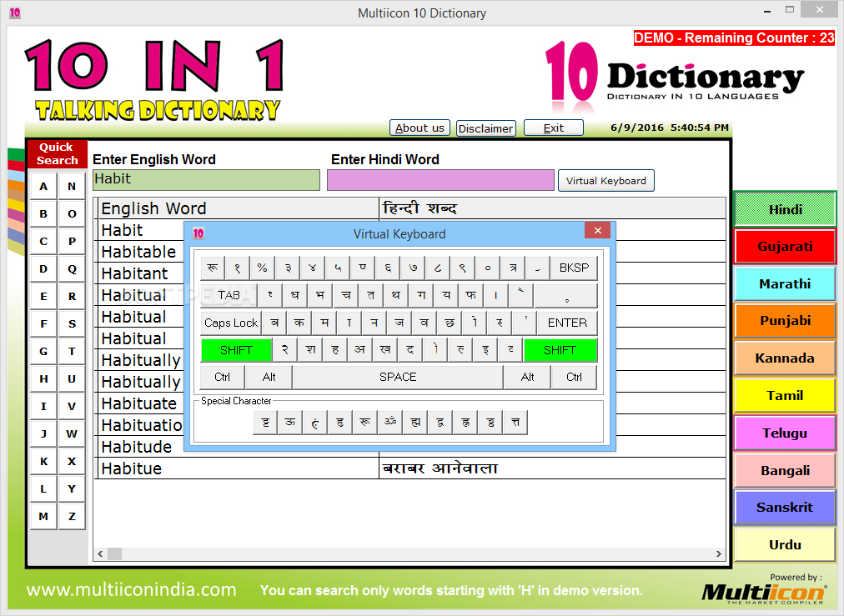Image resolution: width=844 pixels, height=616 pixels.
Task: Choose the Kannada language tab
Action: pos(785,358)
